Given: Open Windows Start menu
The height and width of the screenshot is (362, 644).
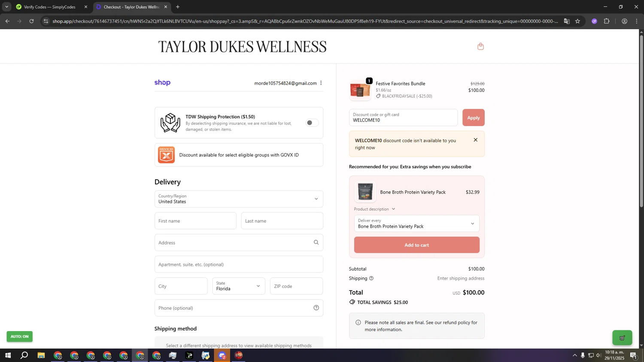Looking at the screenshot, I should 8,355.
